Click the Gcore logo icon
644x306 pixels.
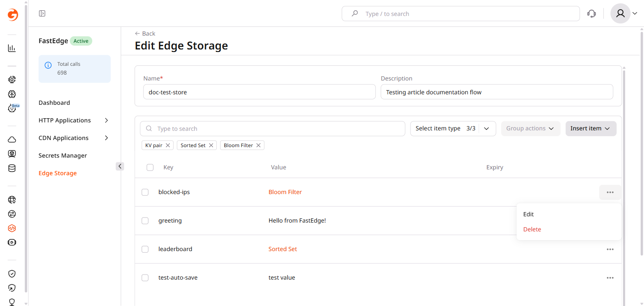13,15
